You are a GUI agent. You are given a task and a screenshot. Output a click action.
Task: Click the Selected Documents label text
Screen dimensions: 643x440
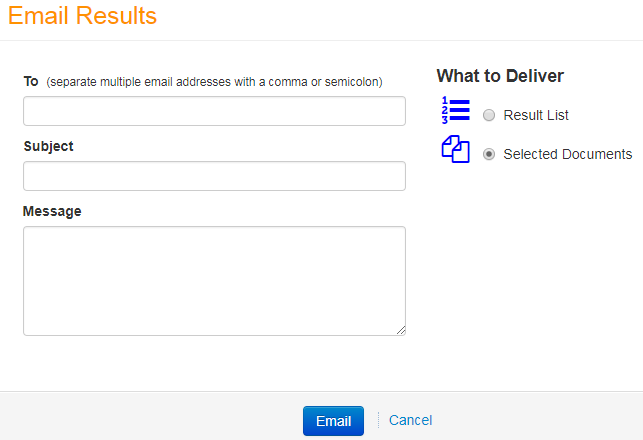568,154
